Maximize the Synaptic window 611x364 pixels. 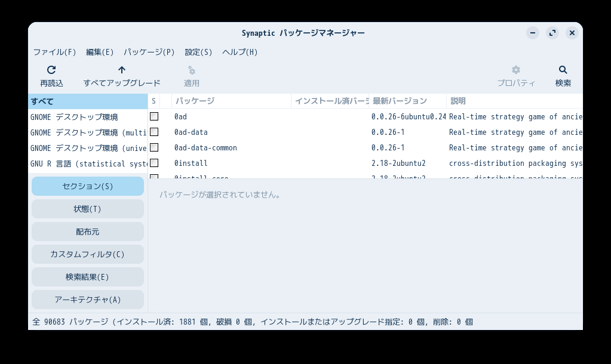pos(552,33)
